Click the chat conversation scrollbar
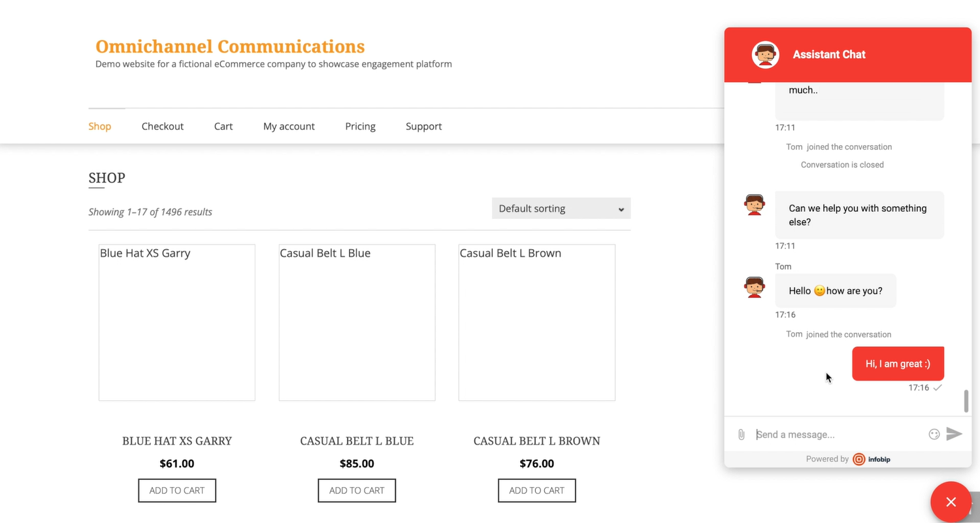This screenshot has height=523, width=980. click(966, 401)
